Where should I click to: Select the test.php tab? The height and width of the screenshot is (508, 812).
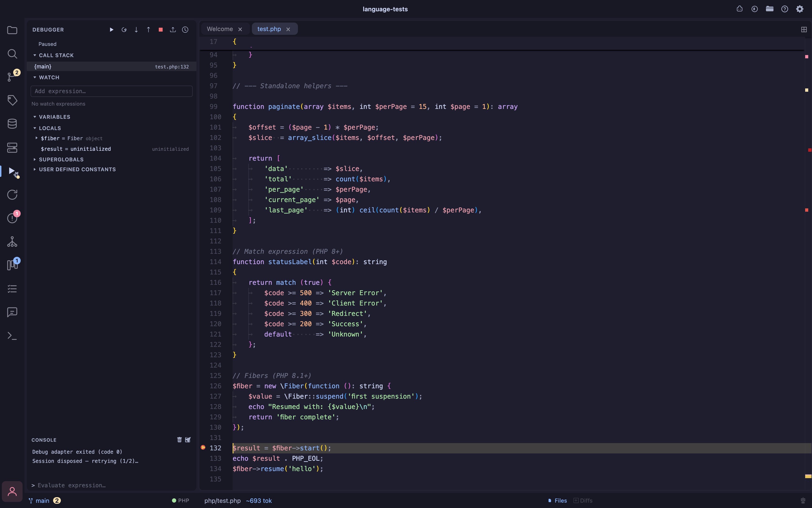(x=269, y=29)
